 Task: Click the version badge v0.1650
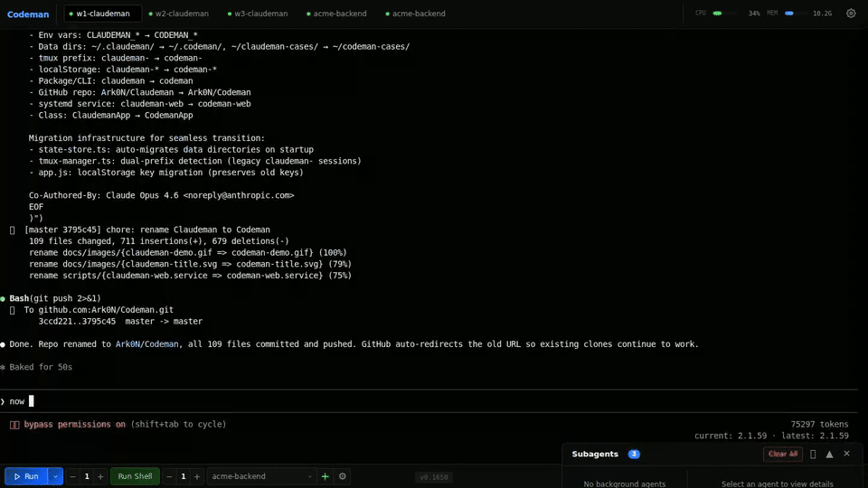pyautogui.click(x=433, y=477)
